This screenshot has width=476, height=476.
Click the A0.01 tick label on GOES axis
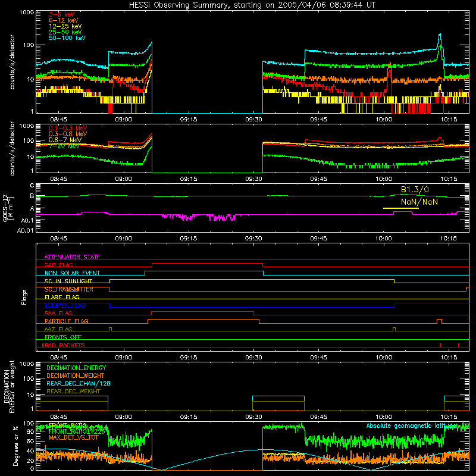(x=25, y=230)
